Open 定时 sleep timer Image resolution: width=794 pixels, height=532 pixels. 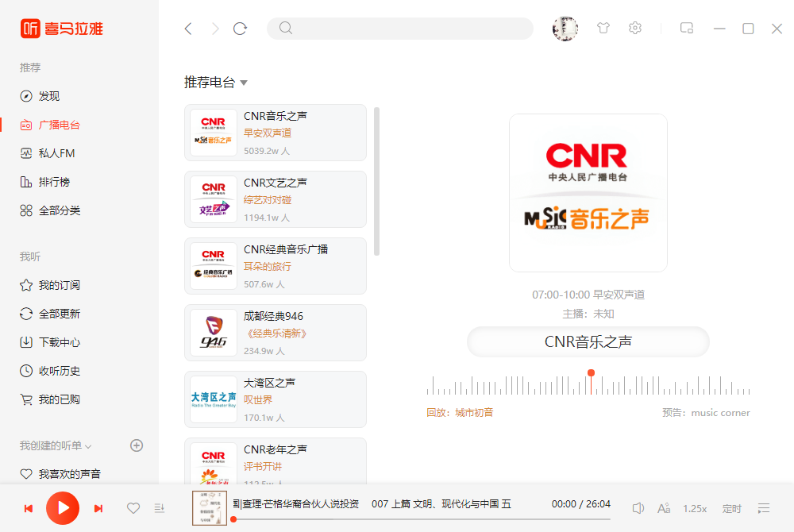click(732, 509)
